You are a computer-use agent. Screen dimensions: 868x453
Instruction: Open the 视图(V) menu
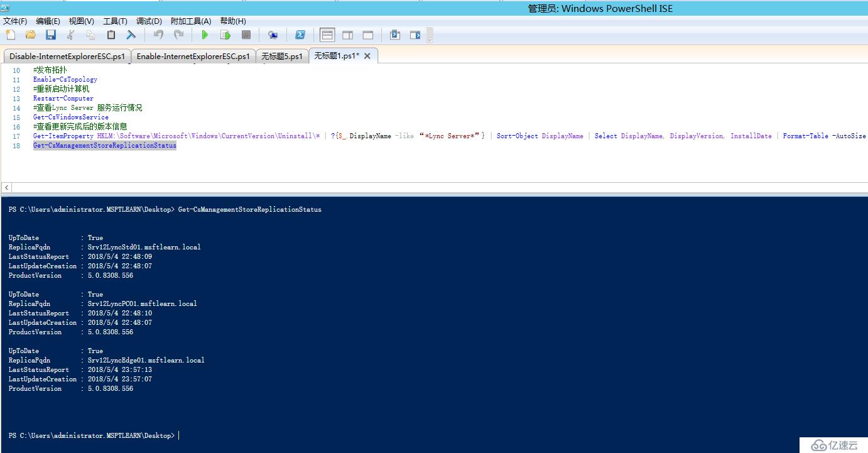tap(82, 21)
